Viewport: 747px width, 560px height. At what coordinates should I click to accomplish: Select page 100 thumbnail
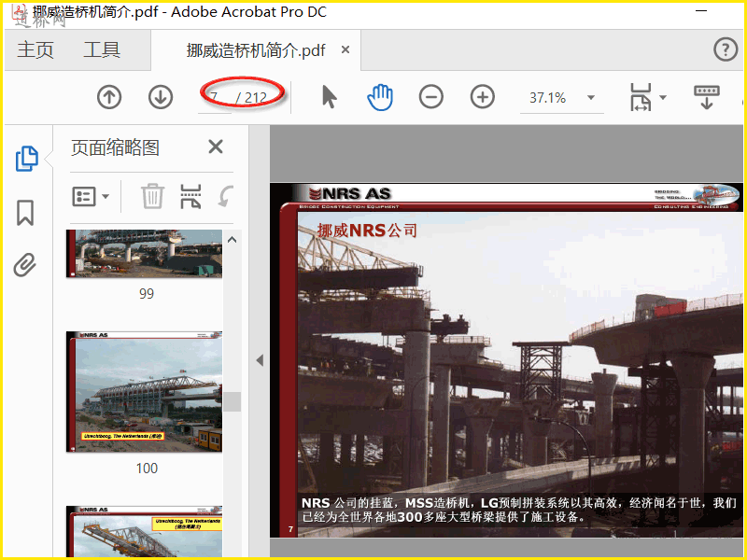144,391
